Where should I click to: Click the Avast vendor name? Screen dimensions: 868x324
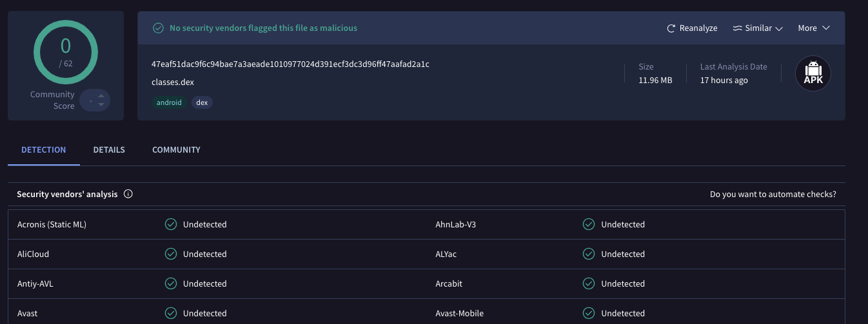28,314
